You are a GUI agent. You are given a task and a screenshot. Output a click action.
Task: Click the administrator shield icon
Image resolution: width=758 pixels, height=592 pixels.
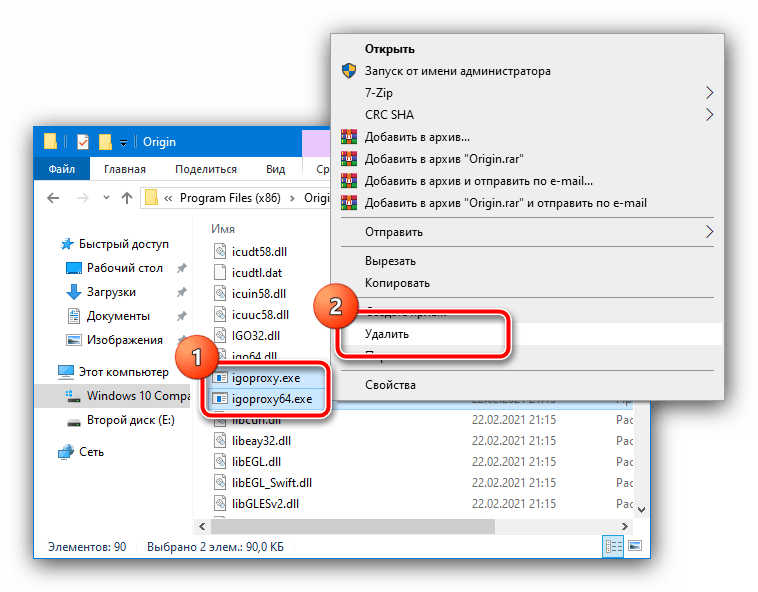pyautogui.click(x=349, y=71)
